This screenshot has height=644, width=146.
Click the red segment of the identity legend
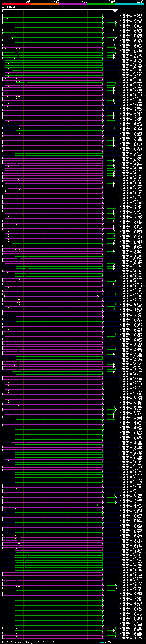(16, 4)
